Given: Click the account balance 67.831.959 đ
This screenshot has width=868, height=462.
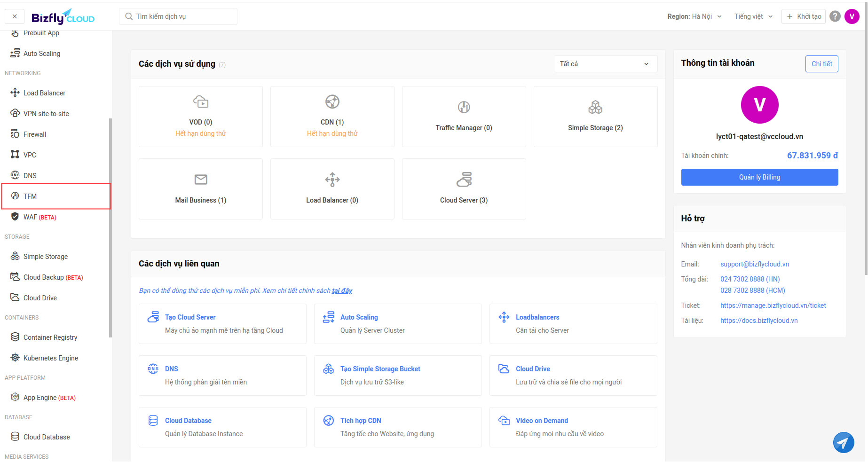Looking at the screenshot, I should pyautogui.click(x=813, y=156).
